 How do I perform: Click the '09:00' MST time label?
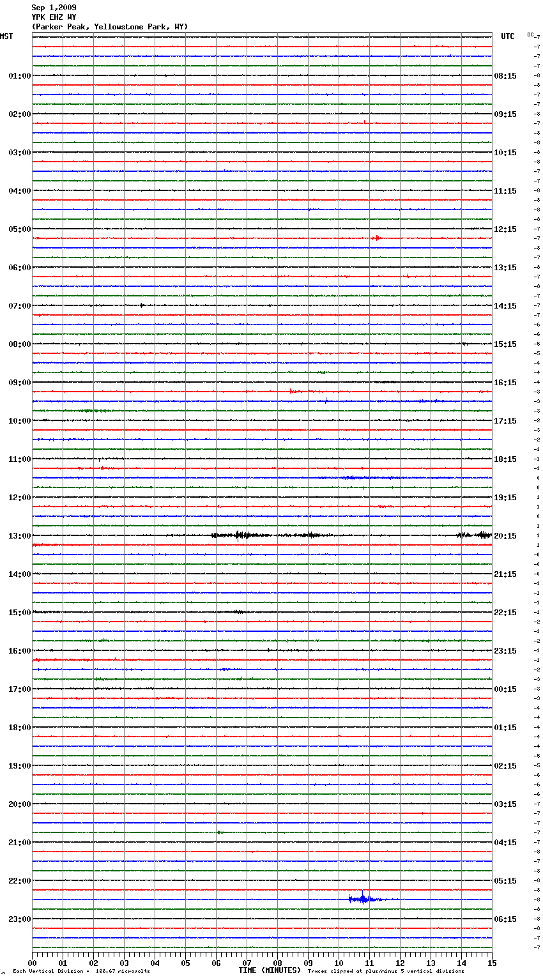20,383
